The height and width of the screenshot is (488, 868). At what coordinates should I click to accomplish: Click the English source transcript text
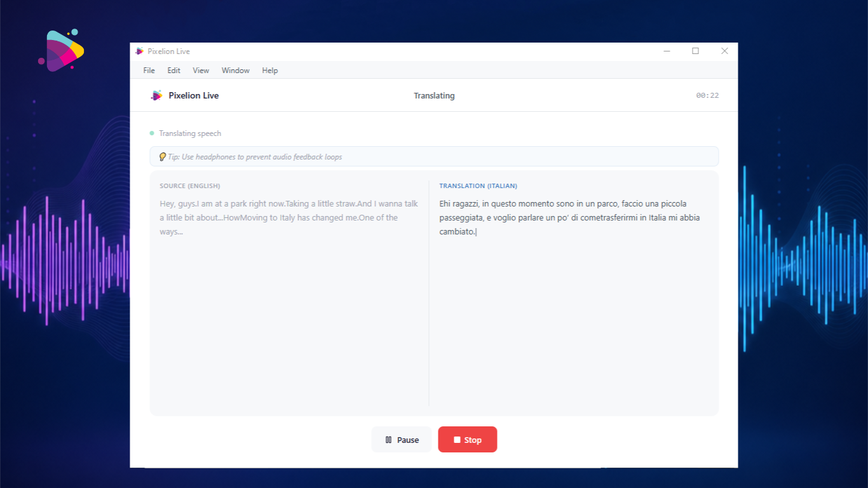pos(289,218)
